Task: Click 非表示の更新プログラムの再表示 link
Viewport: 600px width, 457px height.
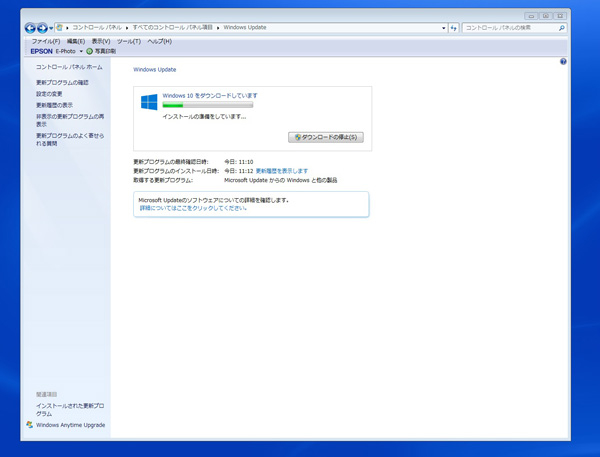Action: click(x=70, y=120)
